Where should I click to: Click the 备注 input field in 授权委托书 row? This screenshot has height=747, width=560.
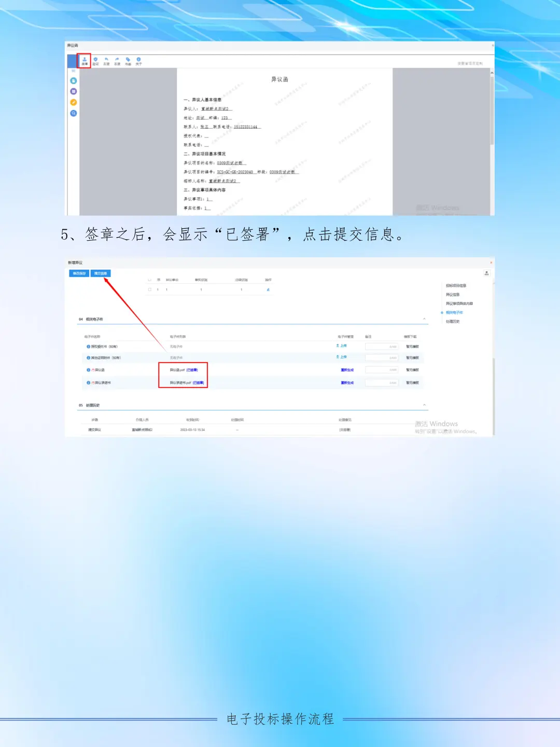coord(382,347)
